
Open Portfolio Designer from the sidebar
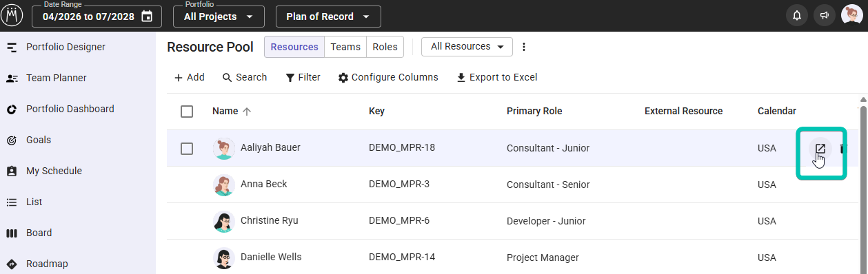tap(65, 48)
